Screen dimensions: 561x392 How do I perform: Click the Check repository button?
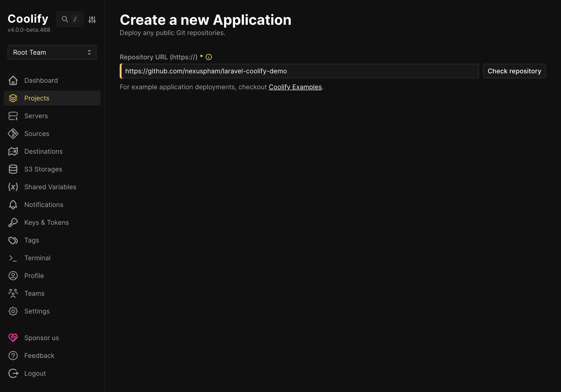(x=514, y=71)
